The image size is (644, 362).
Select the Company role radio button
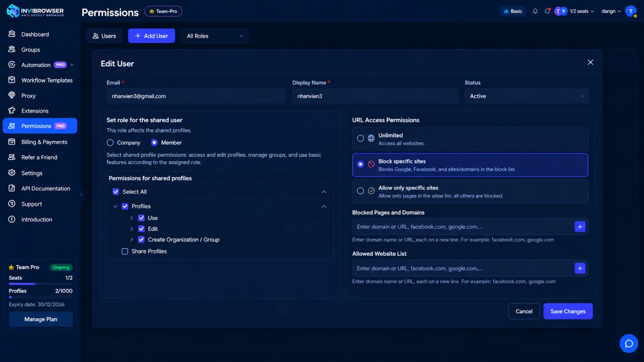[x=110, y=143]
